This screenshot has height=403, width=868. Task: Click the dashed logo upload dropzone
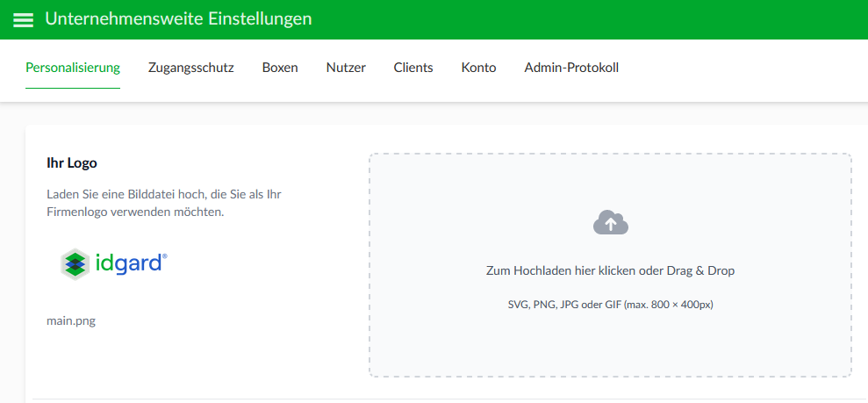tap(610, 265)
